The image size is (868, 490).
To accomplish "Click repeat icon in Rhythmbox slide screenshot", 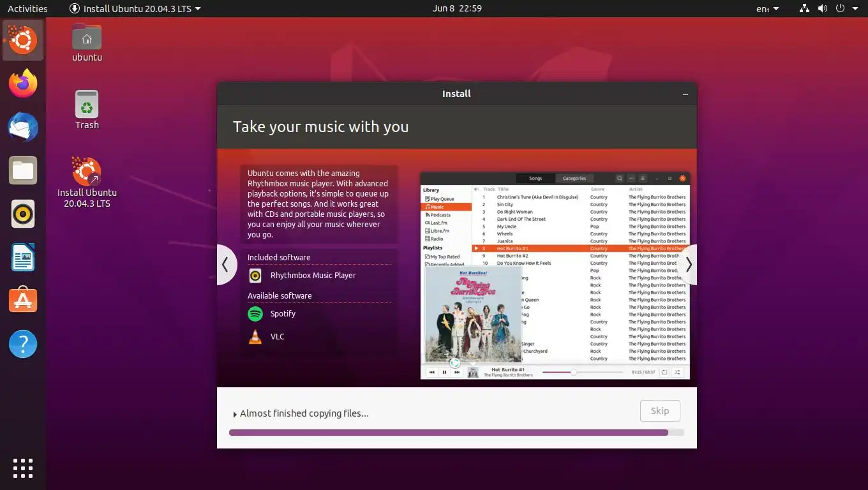I will (664, 372).
